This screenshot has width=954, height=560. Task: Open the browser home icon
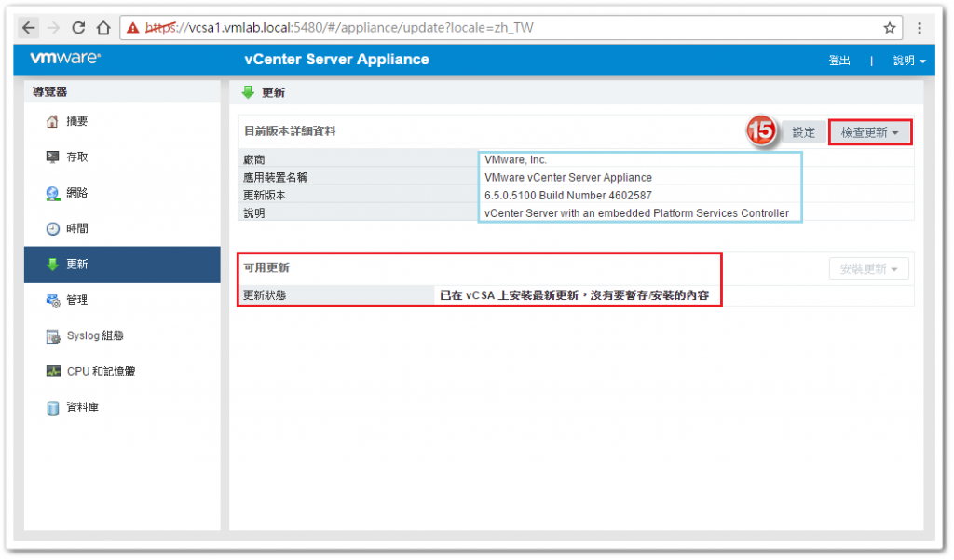(x=103, y=27)
